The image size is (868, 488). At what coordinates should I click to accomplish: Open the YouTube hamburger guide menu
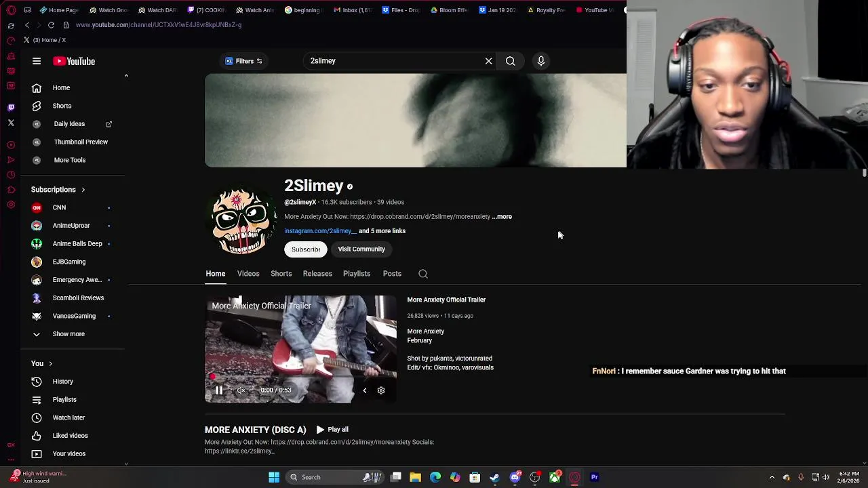pos(37,61)
